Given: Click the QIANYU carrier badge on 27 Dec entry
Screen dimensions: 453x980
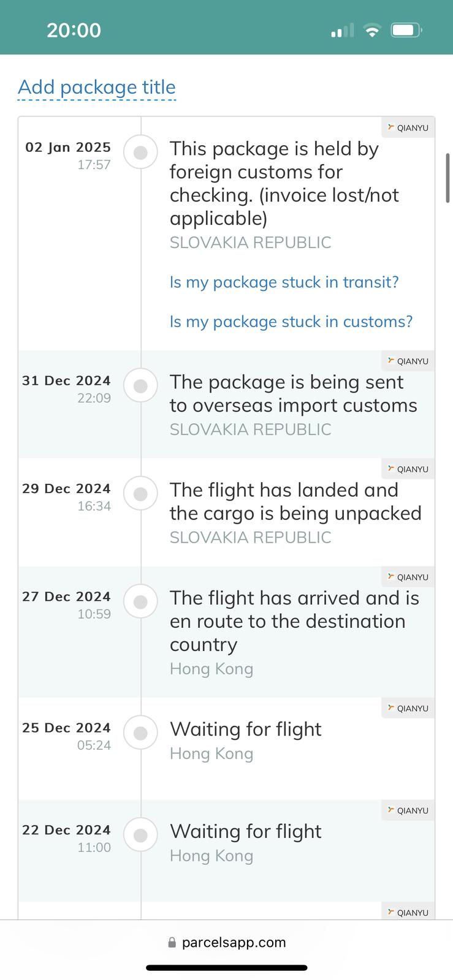Looking at the screenshot, I should click(x=408, y=577).
